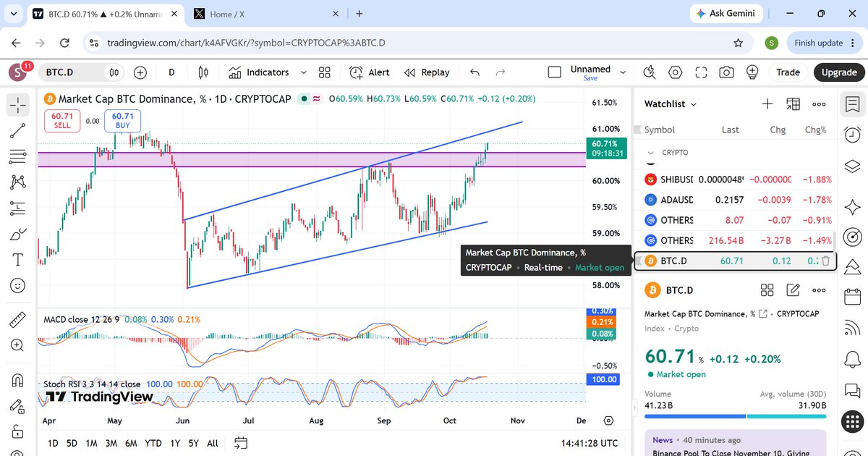Viewport: 868px width, 456px height.
Task: Open the Trade panel
Action: [x=788, y=72]
